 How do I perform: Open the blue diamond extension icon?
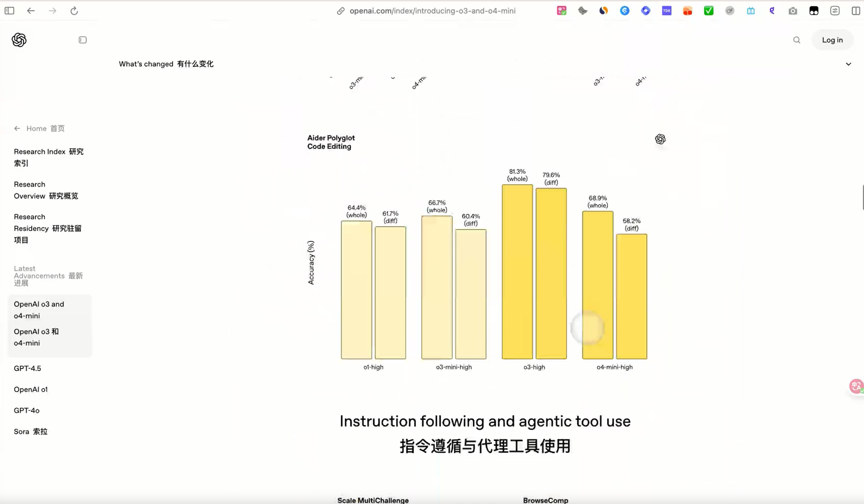646,11
